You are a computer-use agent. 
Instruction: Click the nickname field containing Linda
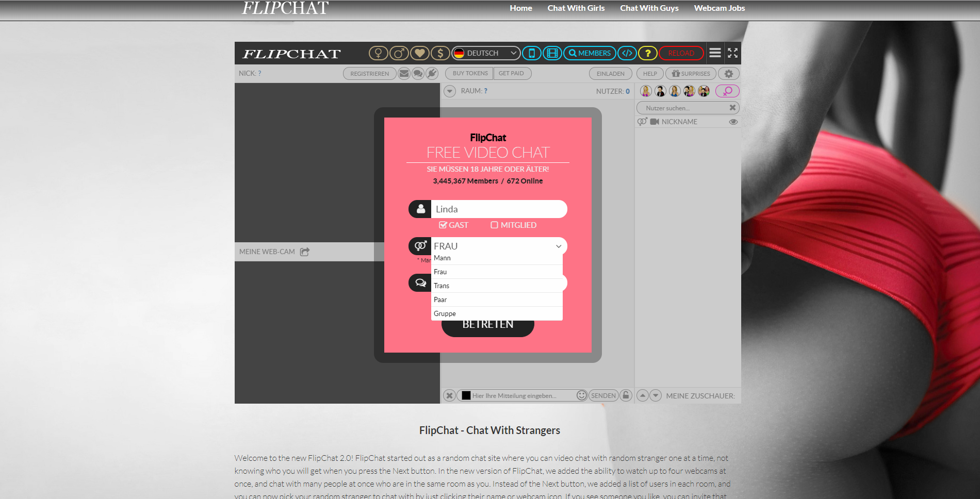(x=499, y=209)
